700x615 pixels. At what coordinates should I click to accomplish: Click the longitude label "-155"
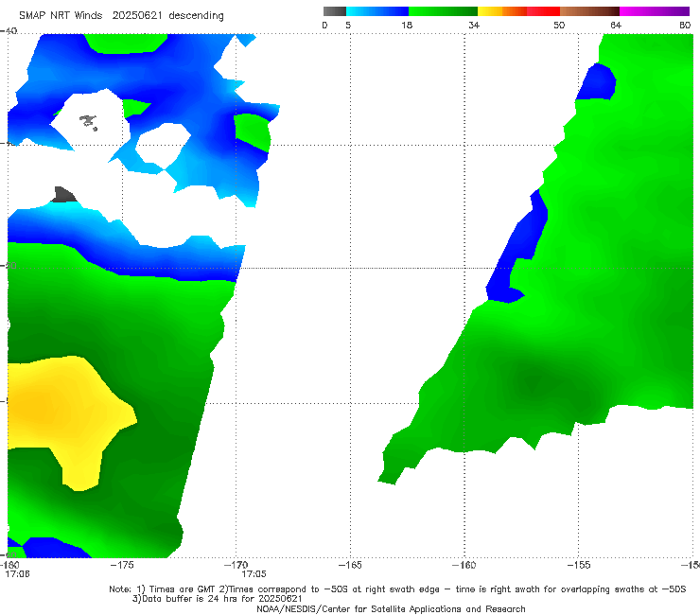point(579,565)
